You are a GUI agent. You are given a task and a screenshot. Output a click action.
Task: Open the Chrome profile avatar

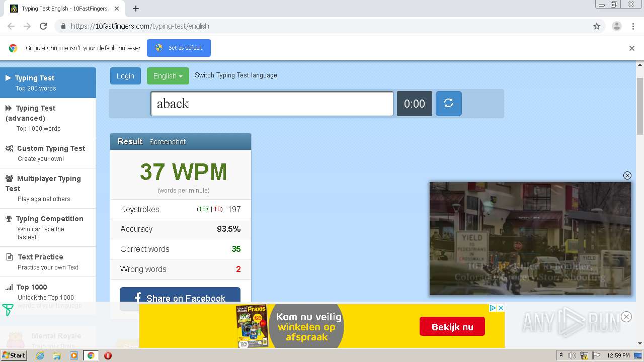point(616,26)
